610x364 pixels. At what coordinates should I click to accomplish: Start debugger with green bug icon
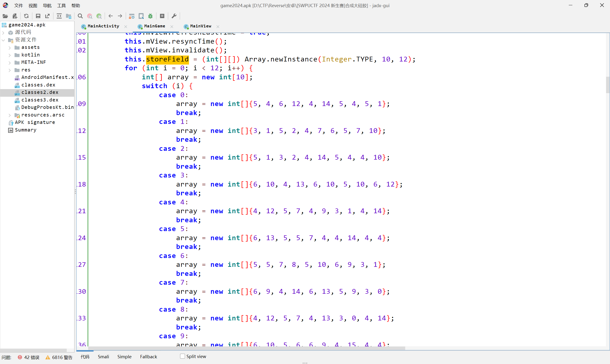point(151,16)
